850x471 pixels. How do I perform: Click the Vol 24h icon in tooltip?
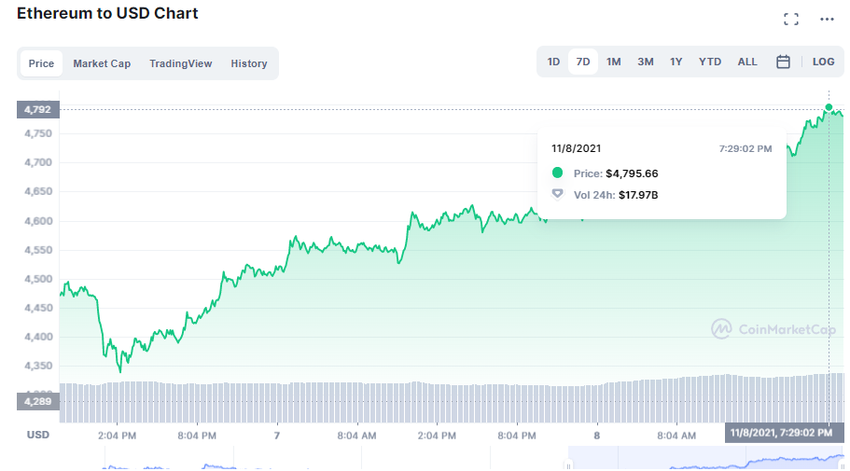tap(558, 195)
